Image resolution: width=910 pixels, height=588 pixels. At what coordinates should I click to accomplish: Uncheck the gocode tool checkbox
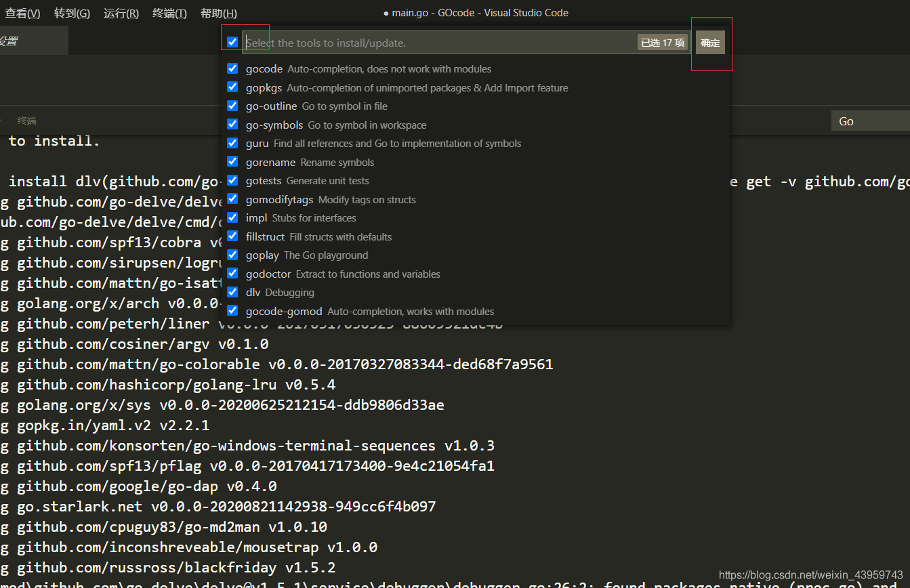point(232,68)
